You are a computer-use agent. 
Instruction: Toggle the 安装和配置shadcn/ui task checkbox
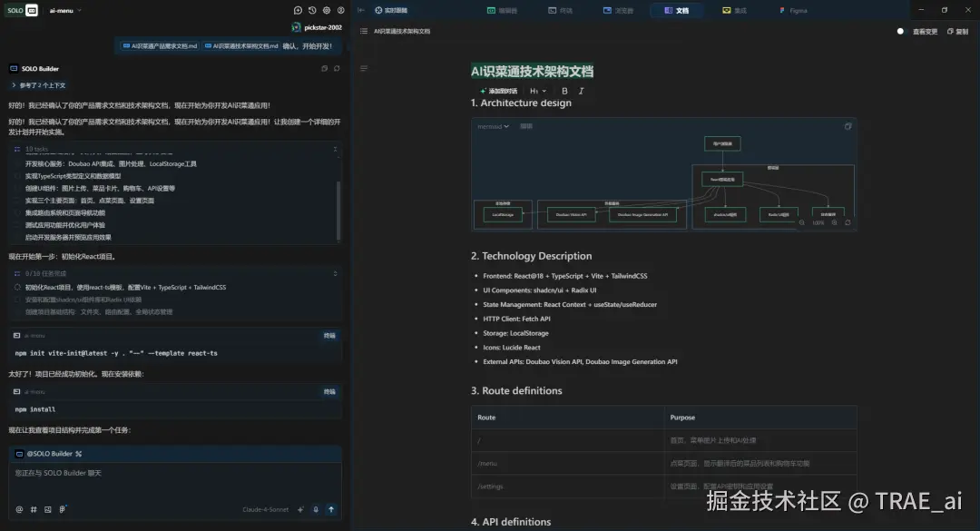pyautogui.click(x=17, y=300)
